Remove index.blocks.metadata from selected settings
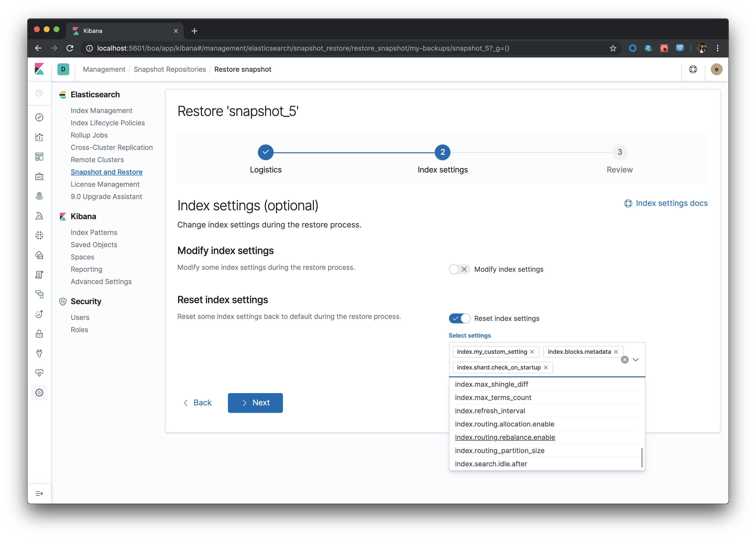Viewport: 756px width, 540px height. 616,352
